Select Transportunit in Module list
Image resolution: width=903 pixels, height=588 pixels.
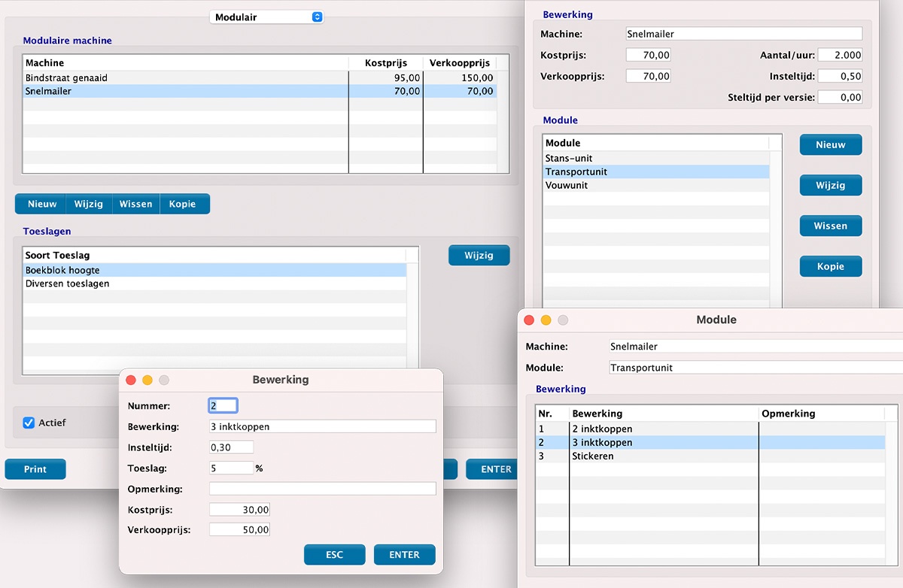[656, 171]
